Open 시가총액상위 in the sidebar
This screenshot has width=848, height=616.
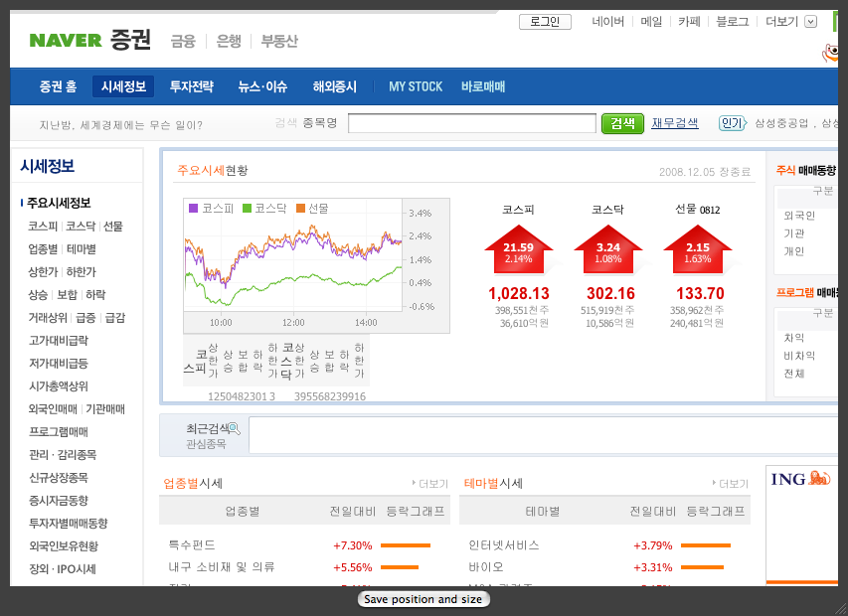[x=59, y=386]
